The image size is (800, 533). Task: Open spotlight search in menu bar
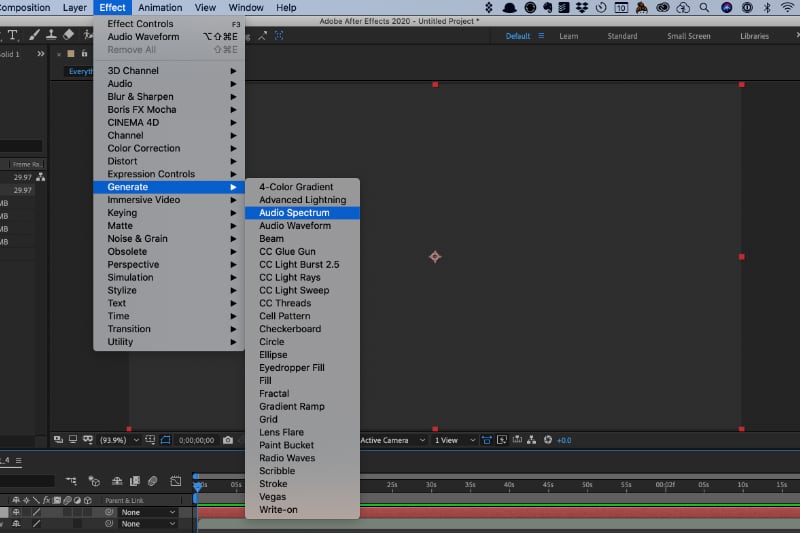704,8
